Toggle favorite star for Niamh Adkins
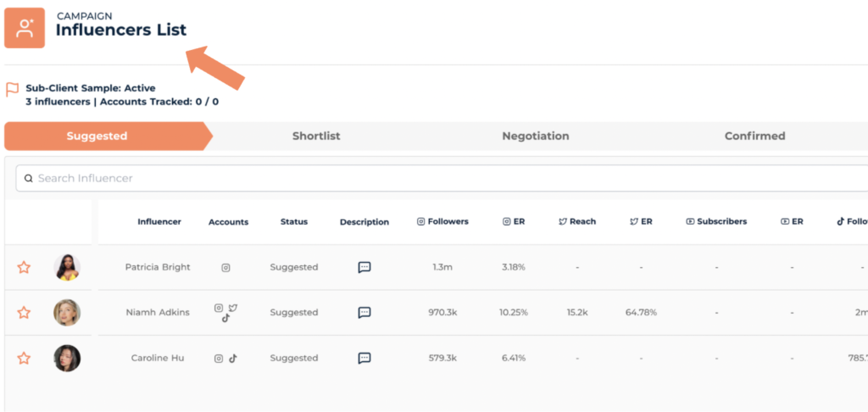The height and width of the screenshot is (412, 868). coord(24,313)
